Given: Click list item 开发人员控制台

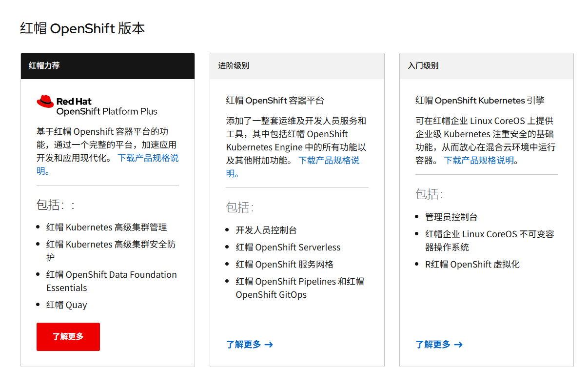Looking at the screenshot, I should (x=266, y=230).
